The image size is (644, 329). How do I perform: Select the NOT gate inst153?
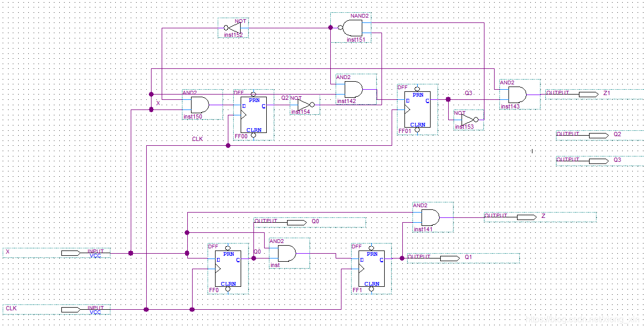[x=469, y=120]
